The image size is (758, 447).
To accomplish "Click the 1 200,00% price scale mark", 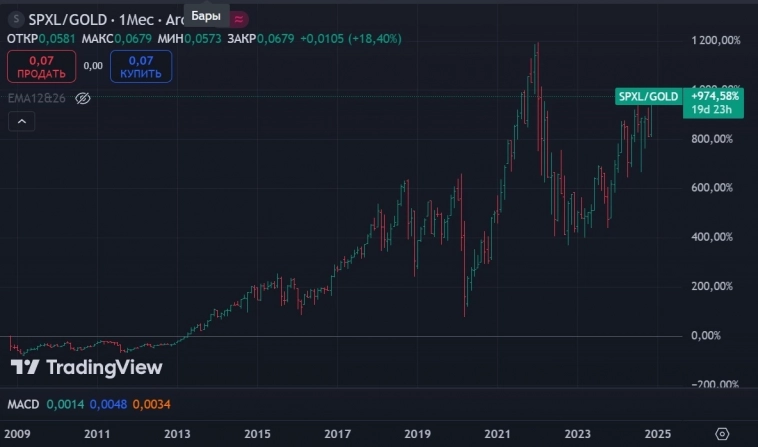I will tap(715, 41).
